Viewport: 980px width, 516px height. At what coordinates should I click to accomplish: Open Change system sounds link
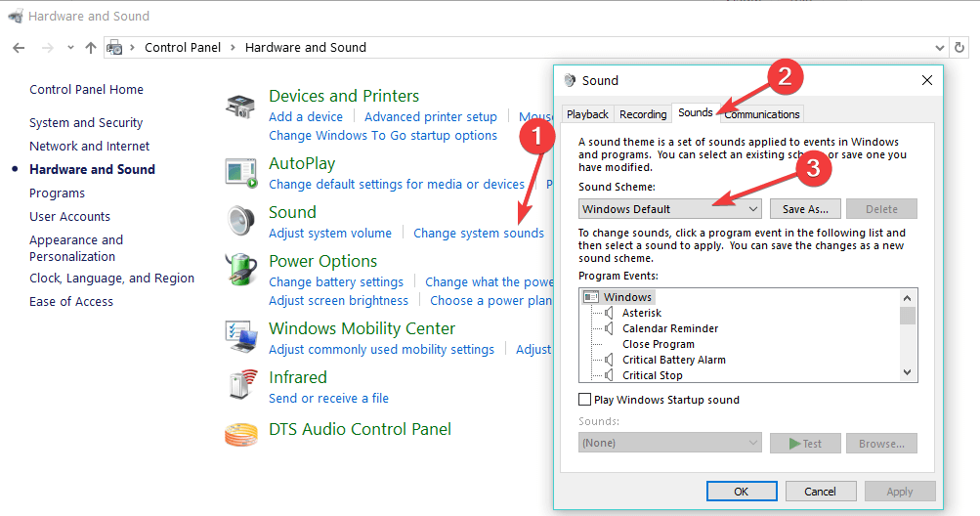tap(479, 234)
